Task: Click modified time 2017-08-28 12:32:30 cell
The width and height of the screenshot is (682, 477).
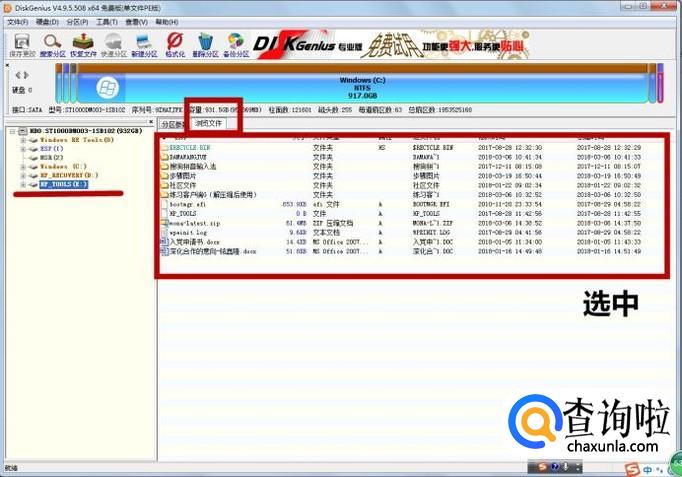Action: click(510, 148)
